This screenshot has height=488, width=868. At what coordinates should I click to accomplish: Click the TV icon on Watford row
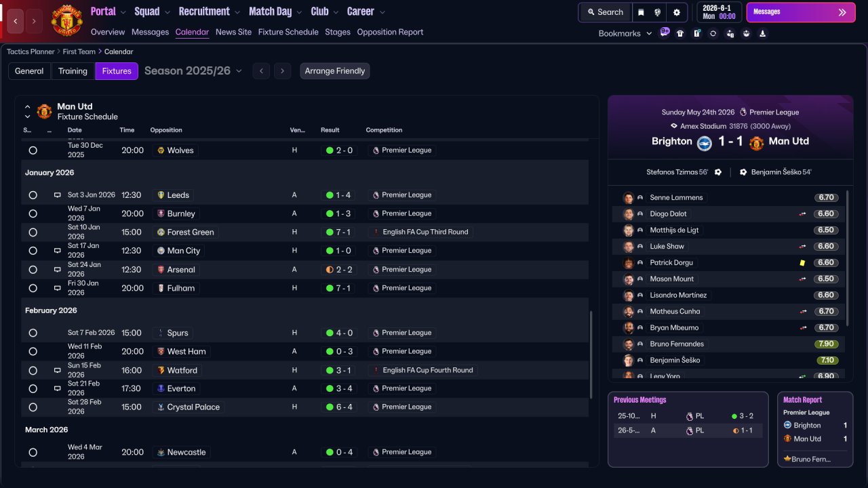point(58,371)
